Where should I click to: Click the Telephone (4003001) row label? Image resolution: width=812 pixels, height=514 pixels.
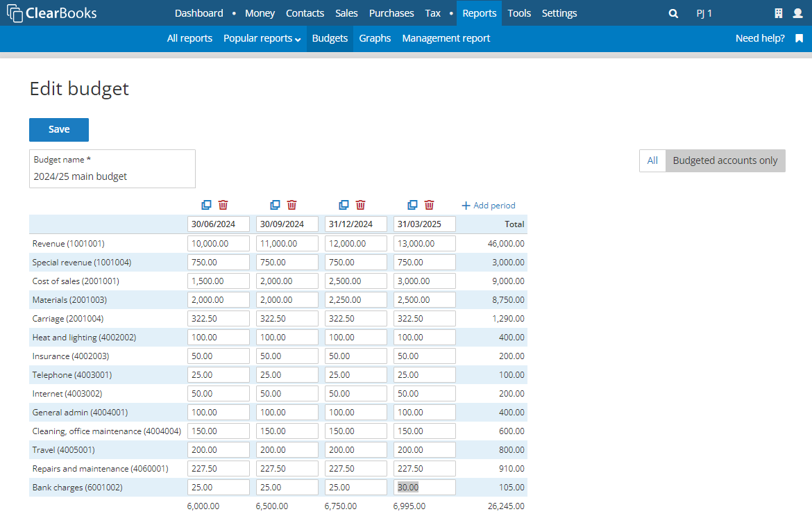pos(72,374)
